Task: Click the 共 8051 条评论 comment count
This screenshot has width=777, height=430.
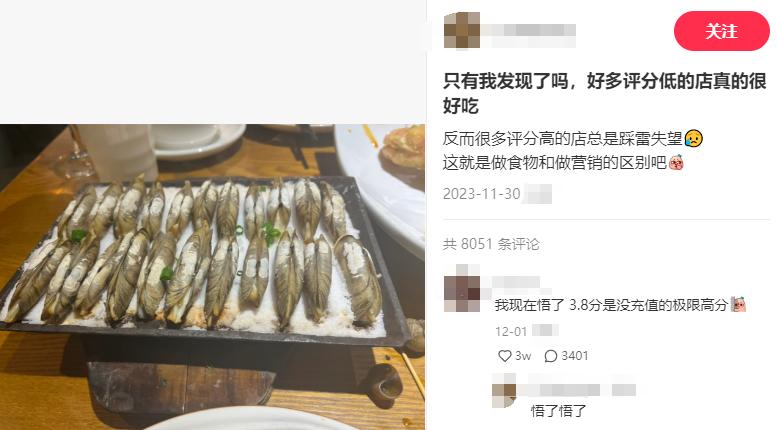Action: point(491,244)
